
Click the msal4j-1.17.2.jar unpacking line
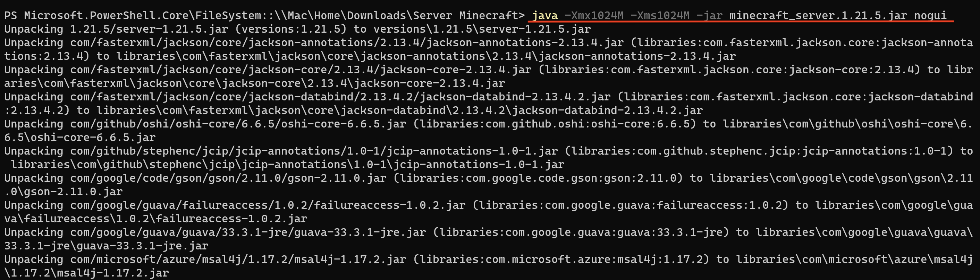click(489, 266)
